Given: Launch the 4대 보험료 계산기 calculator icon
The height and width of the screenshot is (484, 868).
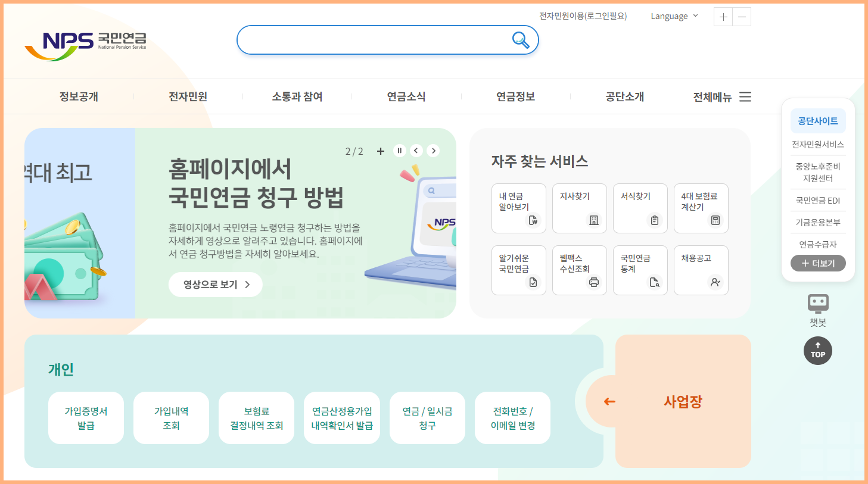Looking at the screenshot, I should [701, 208].
